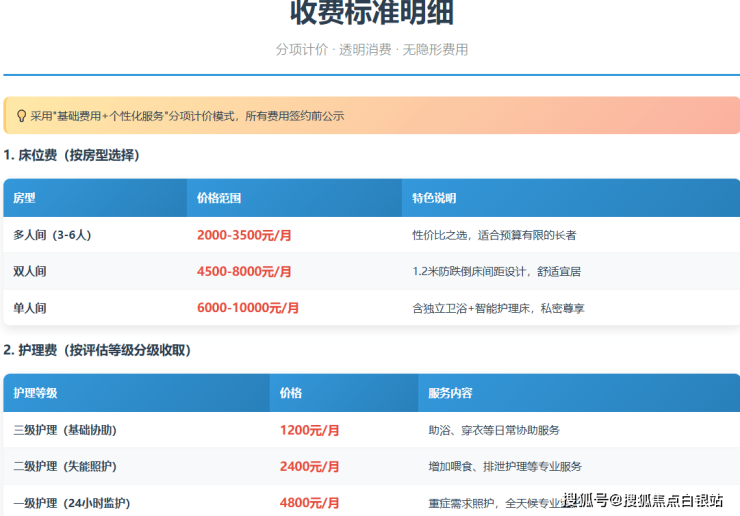
Task: Click the 床位费 section heading
Action: [x=71, y=156]
